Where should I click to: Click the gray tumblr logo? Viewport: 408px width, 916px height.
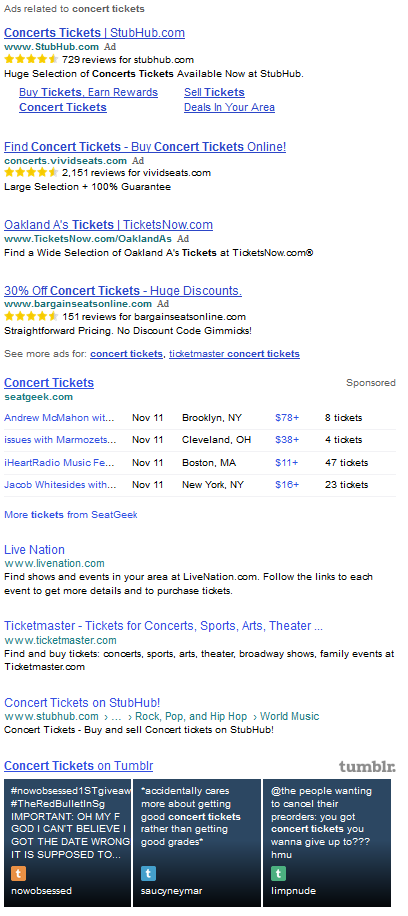[367, 766]
